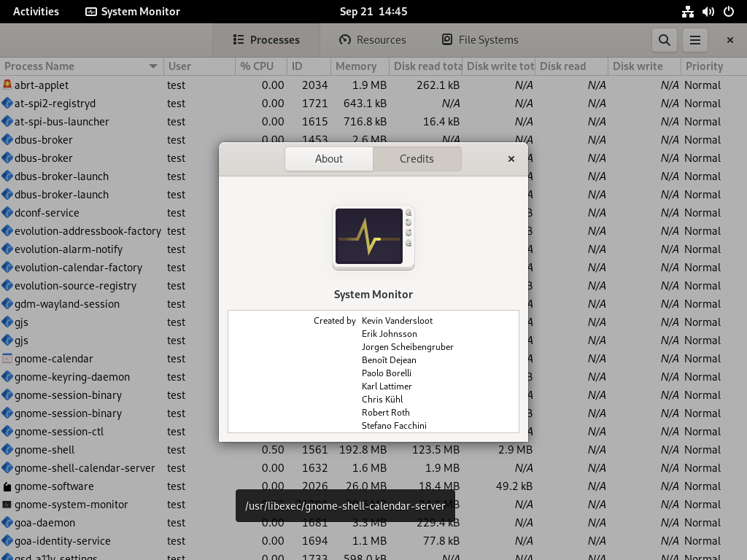Click the gnome-keyring-daemon process icon
The height and width of the screenshot is (560, 747).
pyautogui.click(x=7, y=377)
